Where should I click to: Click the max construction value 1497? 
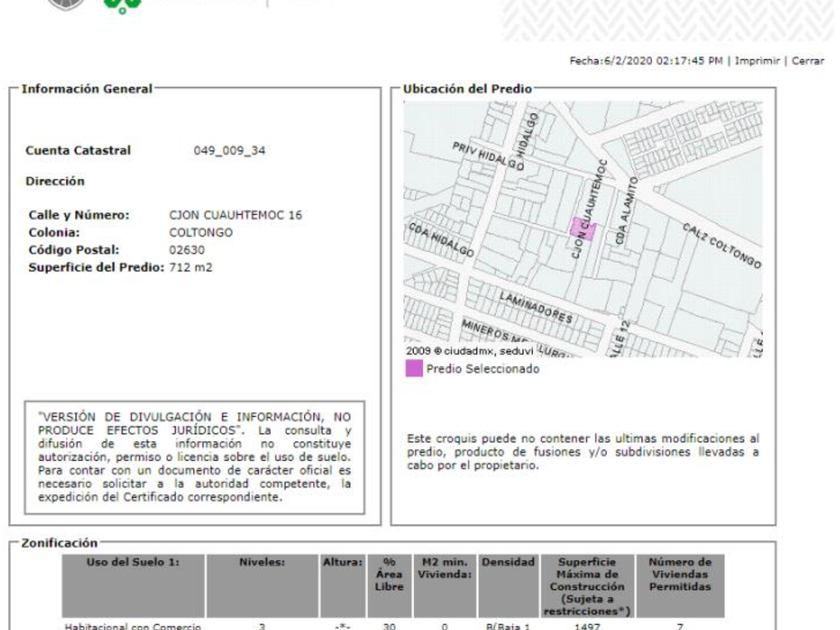pos(587,626)
